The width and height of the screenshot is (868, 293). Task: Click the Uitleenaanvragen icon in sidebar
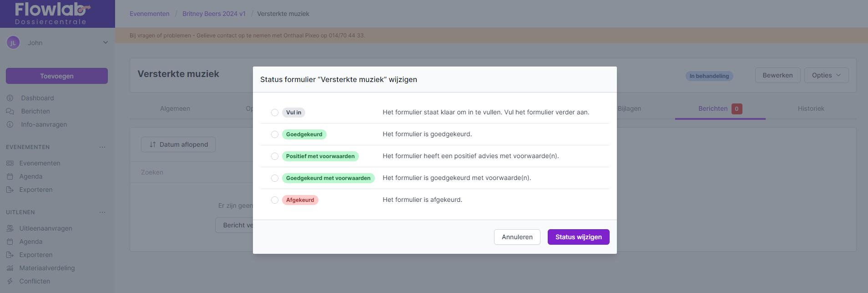(x=10, y=228)
